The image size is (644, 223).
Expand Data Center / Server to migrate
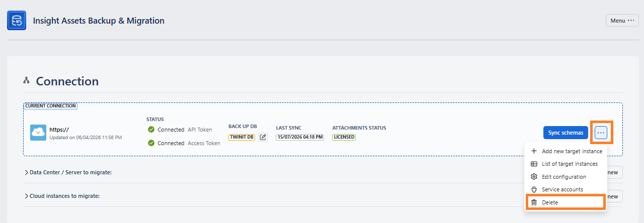(x=68, y=172)
